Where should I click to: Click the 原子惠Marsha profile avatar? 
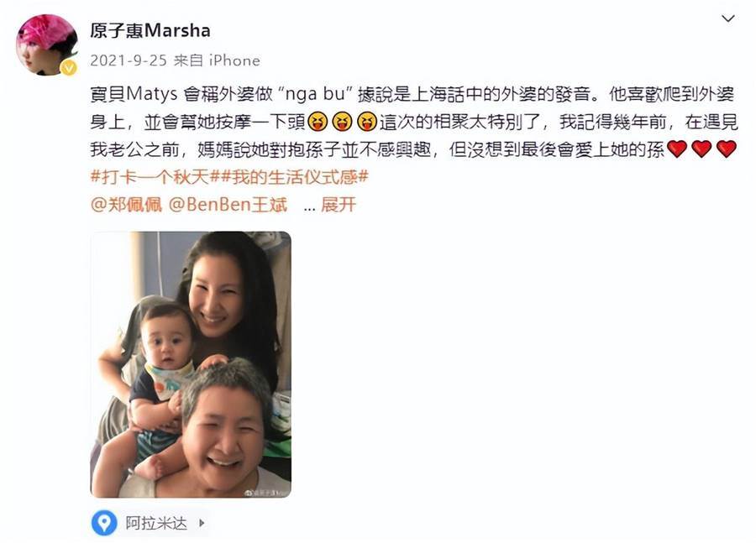(47, 44)
